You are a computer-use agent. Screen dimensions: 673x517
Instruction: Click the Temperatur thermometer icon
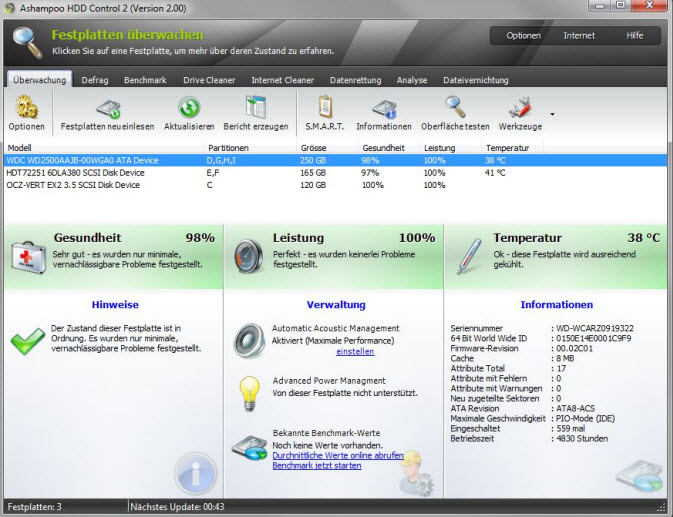pyautogui.click(x=469, y=256)
